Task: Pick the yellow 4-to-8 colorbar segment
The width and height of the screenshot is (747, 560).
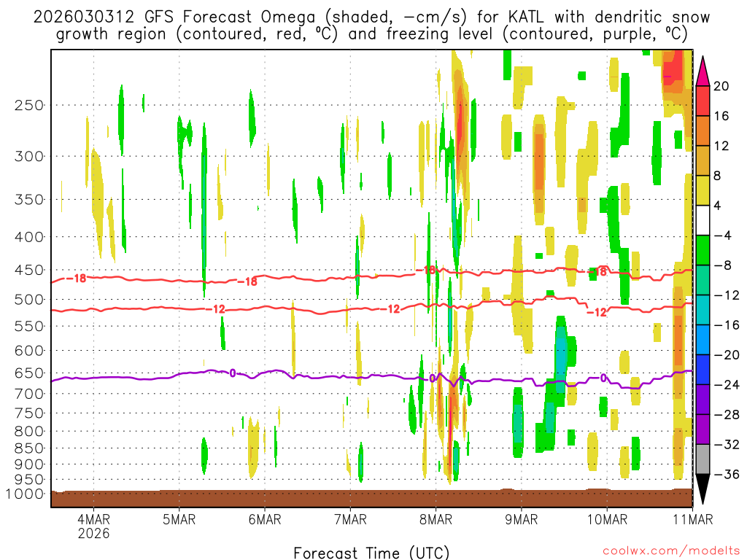Action: pos(703,190)
